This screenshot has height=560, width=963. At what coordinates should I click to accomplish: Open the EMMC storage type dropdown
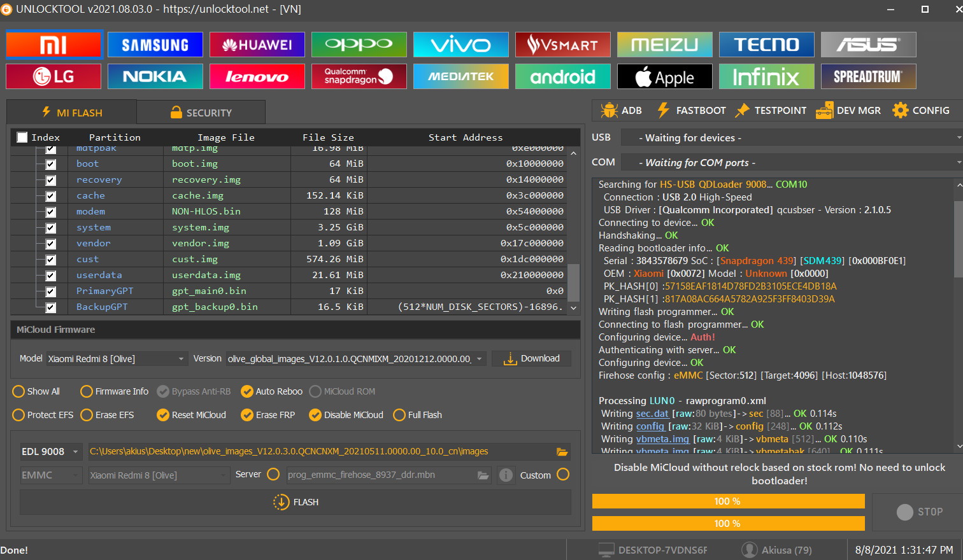[x=51, y=475]
